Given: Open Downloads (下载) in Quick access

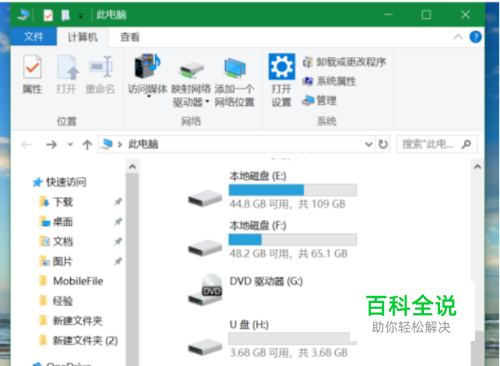Looking at the screenshot, I should (56, 202).
